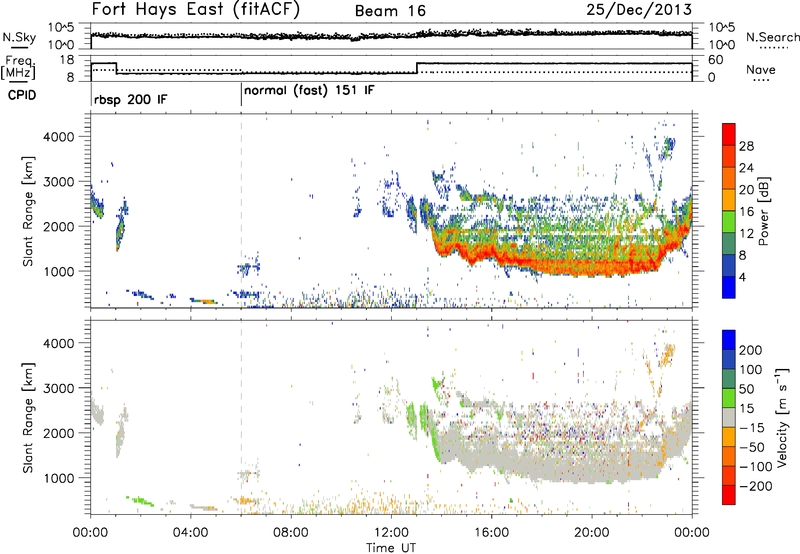Click the '1000' tick on the velocity panel

click(58, 478)
